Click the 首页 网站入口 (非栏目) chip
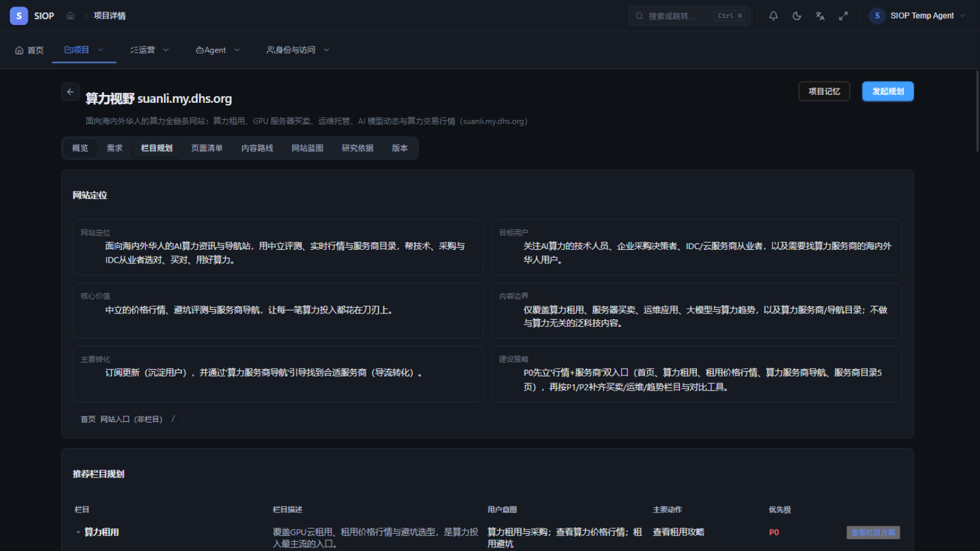This screenshot has height=551, width=980. click(128, 419)
